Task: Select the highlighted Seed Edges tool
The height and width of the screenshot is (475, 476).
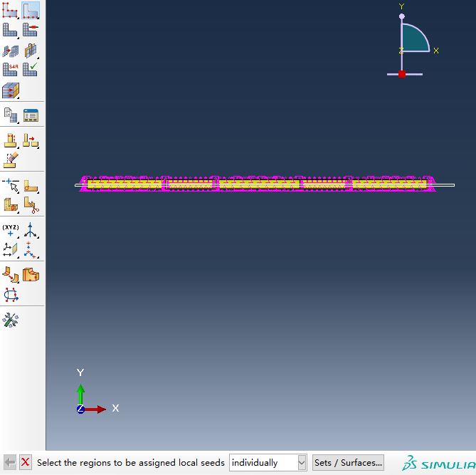Action: (31, 10)
